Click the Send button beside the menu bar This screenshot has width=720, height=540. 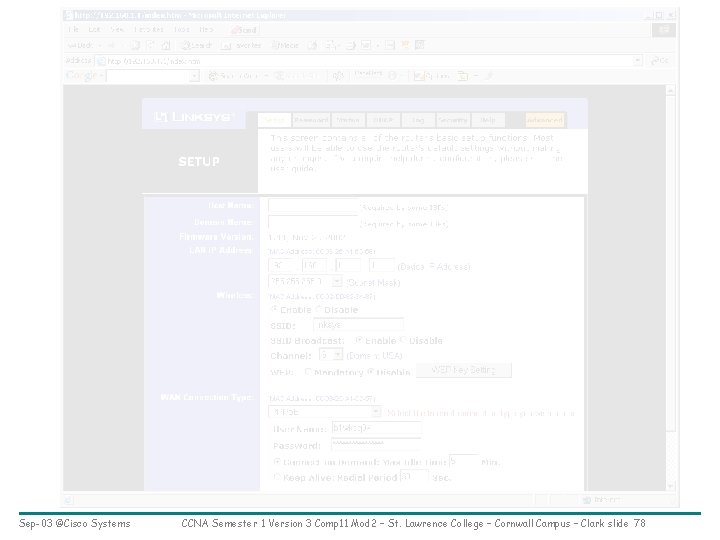(x=244, y=30)
